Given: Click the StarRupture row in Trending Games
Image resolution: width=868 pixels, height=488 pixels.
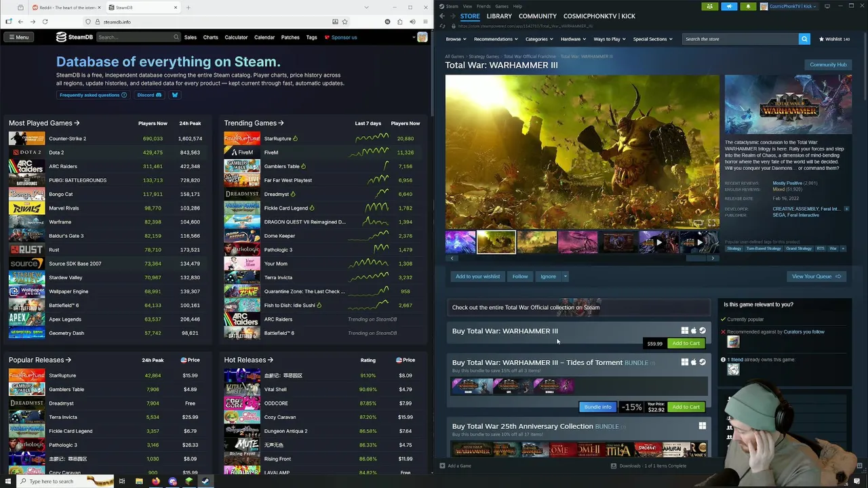Looking at the screenshot, I should (322, 138).
